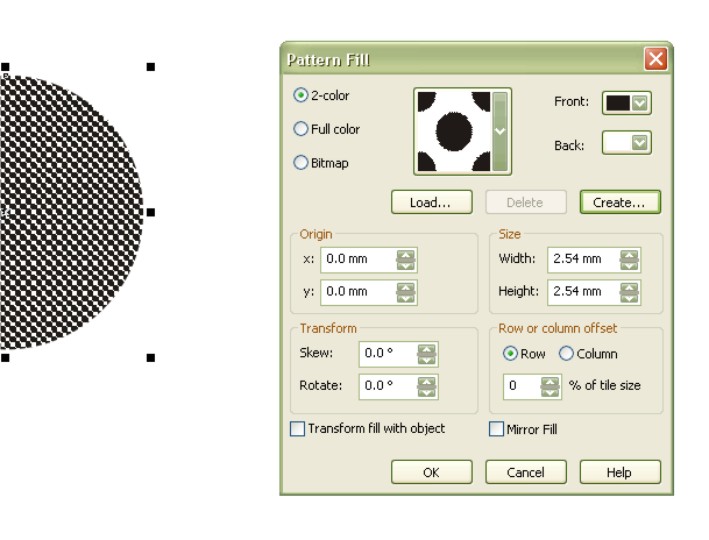Image resolution: width=709 pixels, height=540 pixels.
Task: Confirm the dialog with OK
Action: pos(431,472)
